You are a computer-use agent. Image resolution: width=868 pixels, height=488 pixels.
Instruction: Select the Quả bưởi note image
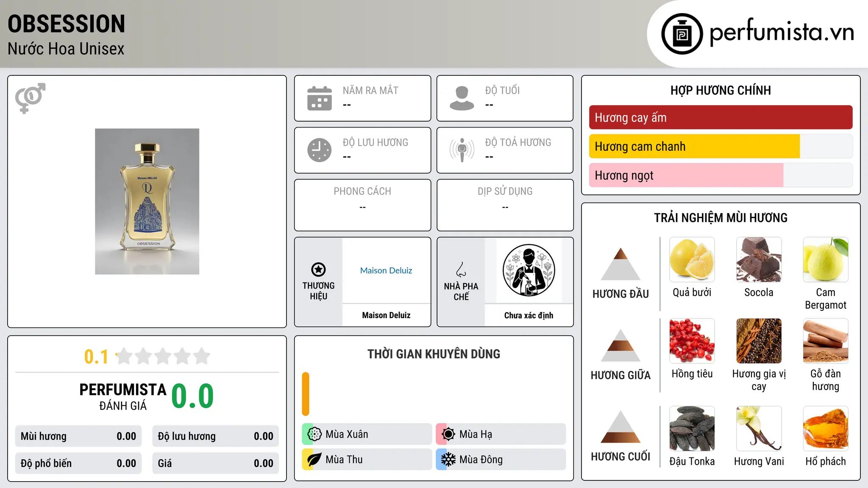point(692,260)
